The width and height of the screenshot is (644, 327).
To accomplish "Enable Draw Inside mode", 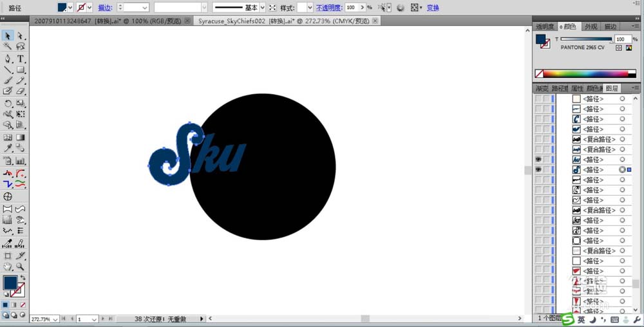I will [23, 315].
